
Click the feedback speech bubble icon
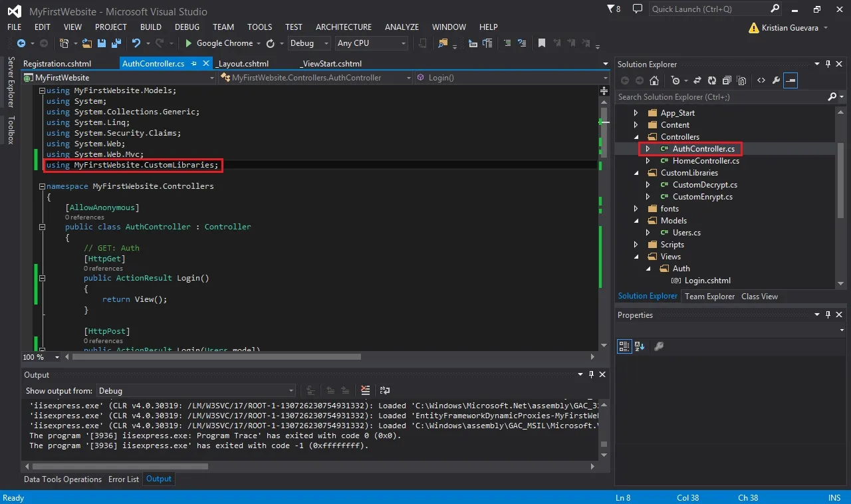pyautogui.click(x=638, y=9)
